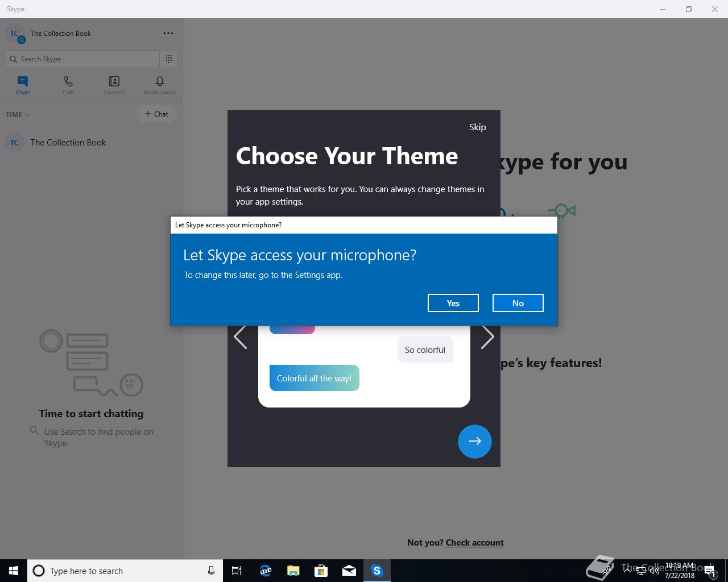The height and width of the screenshot is (582, 728).
Task: Go to the previous theme with the left arrow
Action: click(240, 337)
